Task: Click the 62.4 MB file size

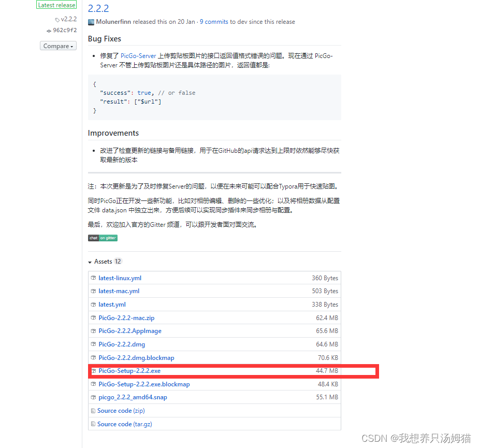Action: pyautogui.click(x=327, y=318)
